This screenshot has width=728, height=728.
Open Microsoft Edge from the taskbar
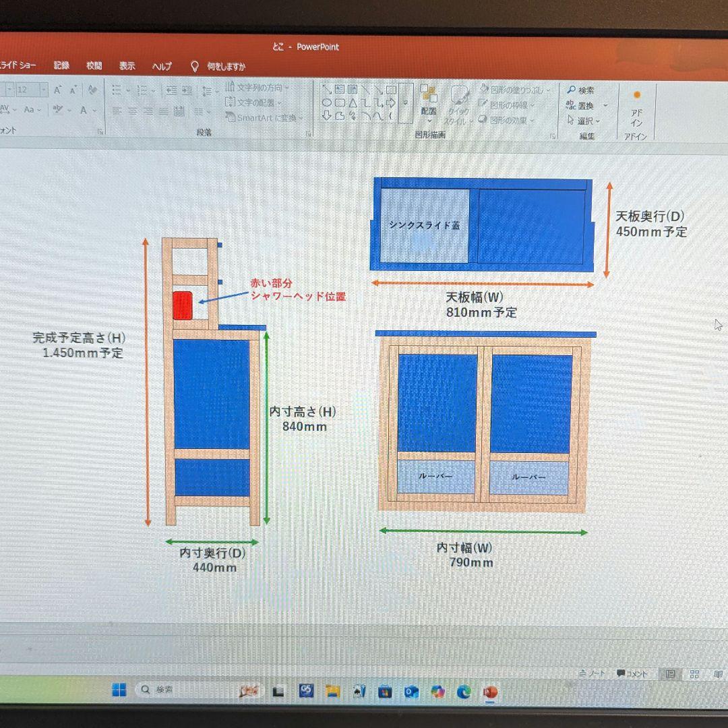pyautogui.click(x=464, y=692)
